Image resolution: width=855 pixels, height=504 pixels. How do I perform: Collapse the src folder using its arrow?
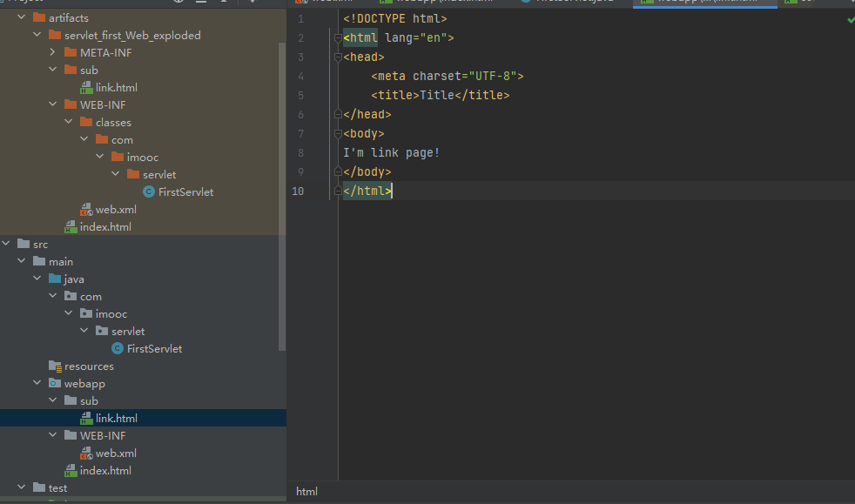tap(7, 245)
